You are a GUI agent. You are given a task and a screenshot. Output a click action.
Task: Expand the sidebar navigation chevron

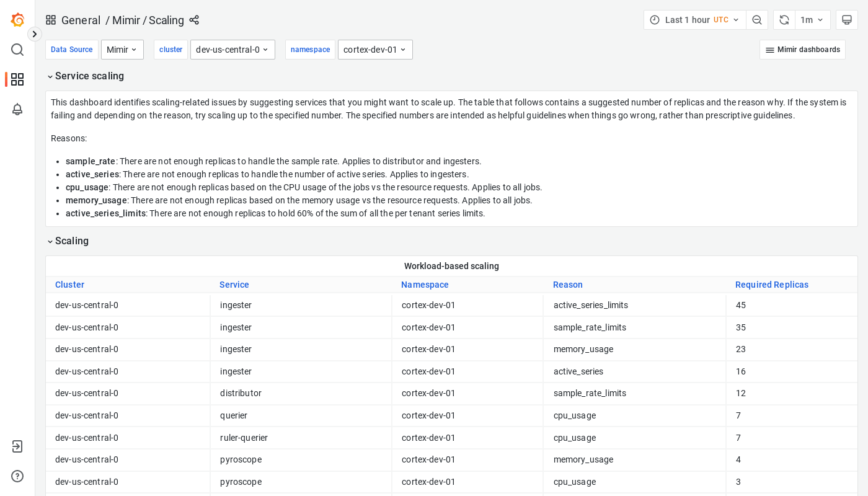[35, 34]
